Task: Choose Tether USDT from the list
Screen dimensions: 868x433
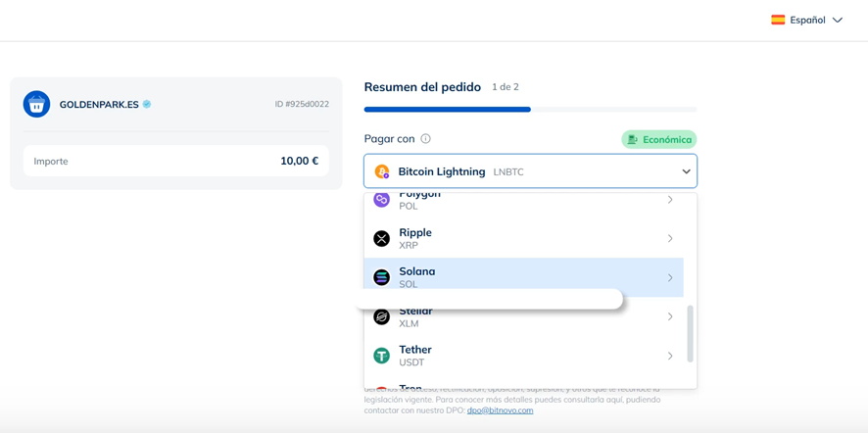Action: [x=524, y=356]
